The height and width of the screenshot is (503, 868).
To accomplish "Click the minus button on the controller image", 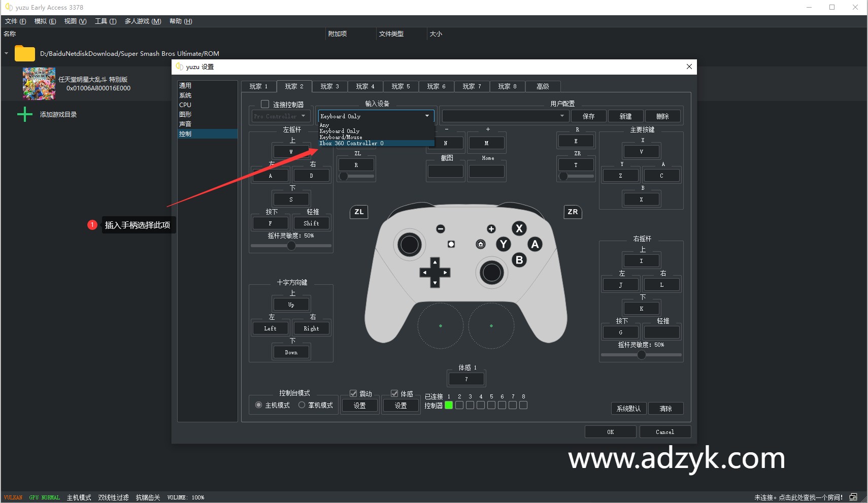I will coord(441,229).
